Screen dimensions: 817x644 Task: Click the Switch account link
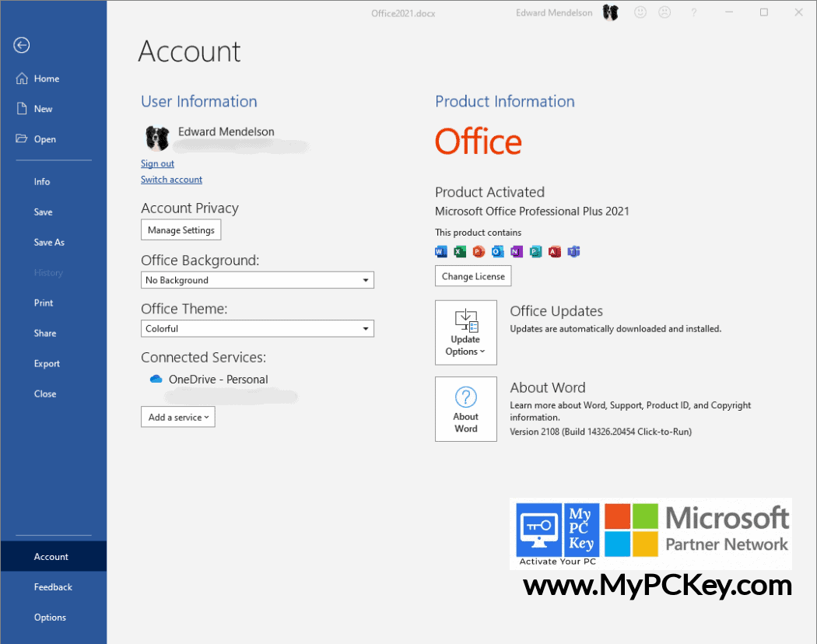[x=171, y=179]
